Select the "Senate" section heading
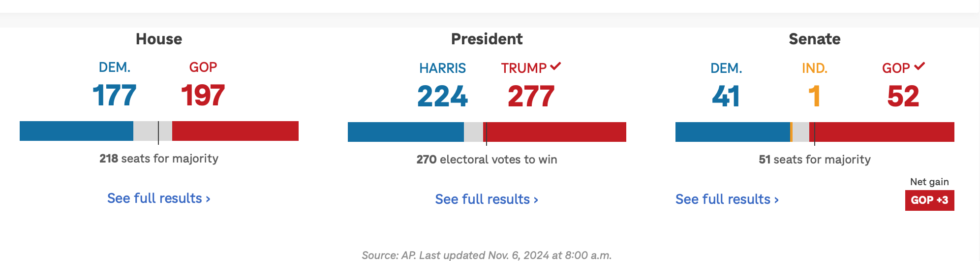The height and width of the screenshot is (261, 980). (x=814, y=39)
